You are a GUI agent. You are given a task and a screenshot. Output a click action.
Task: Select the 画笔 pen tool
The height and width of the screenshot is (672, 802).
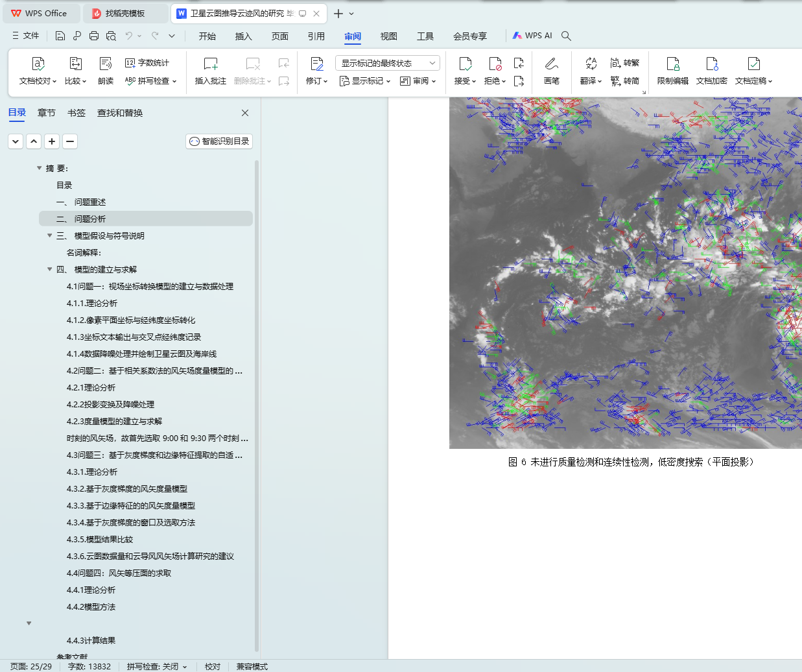click(552, 64)
